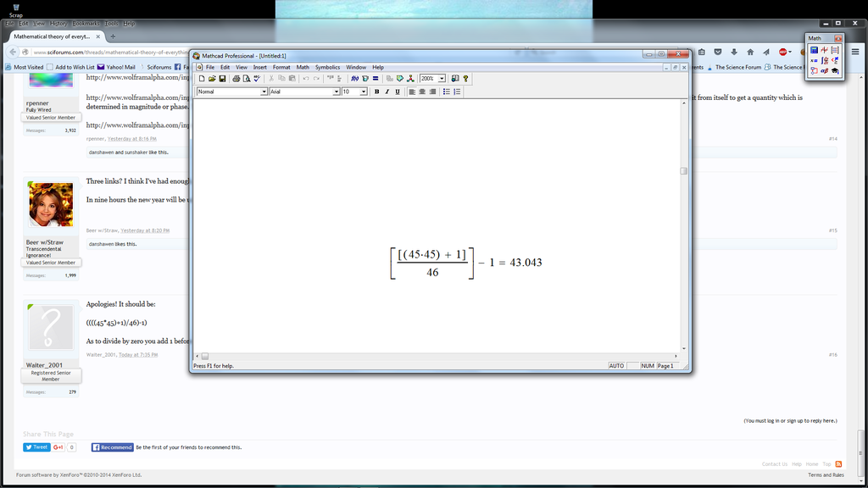The image size is (868, 488).
Task: Click the Print icon in Mathcad toolbar
Action: tap(236, 79)
